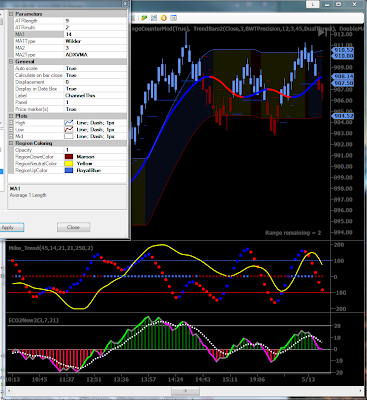The height and width of the screenshot is (400, 367).
Task: Collapse the General section
Action: (x=11, y=62)
